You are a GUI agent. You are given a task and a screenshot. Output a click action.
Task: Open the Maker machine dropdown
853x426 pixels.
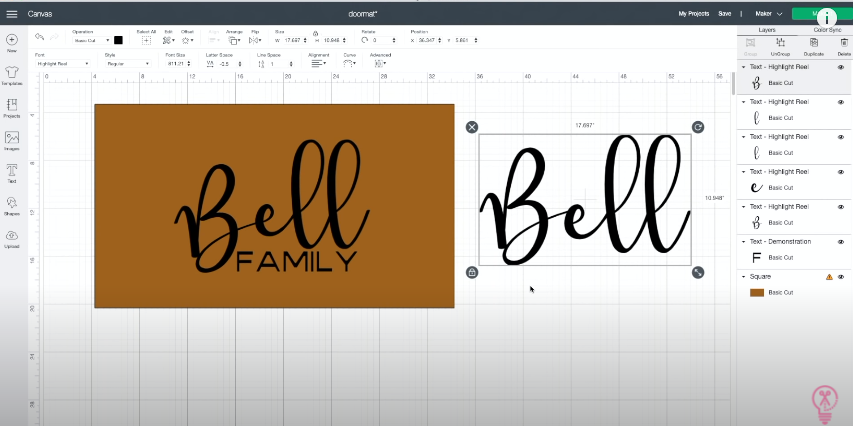(x=768, y=14)
